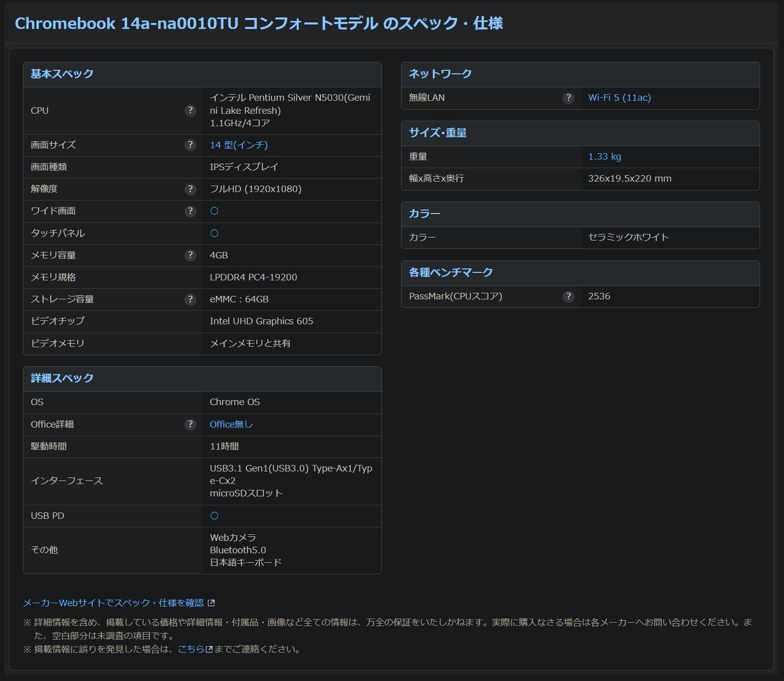
Task: Click the Intel UHD Graphics 605 value
Action: tap(261, 321)
